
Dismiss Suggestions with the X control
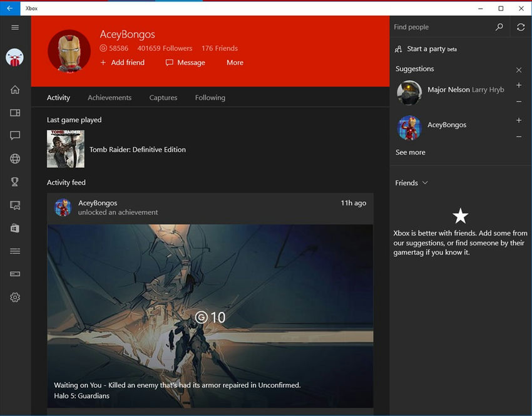tap(518, 70)
